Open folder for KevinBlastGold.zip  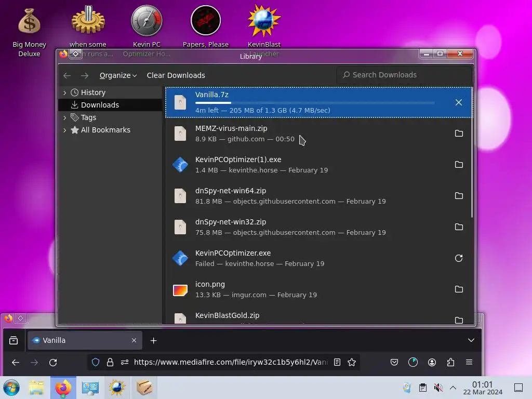(459, 320)
